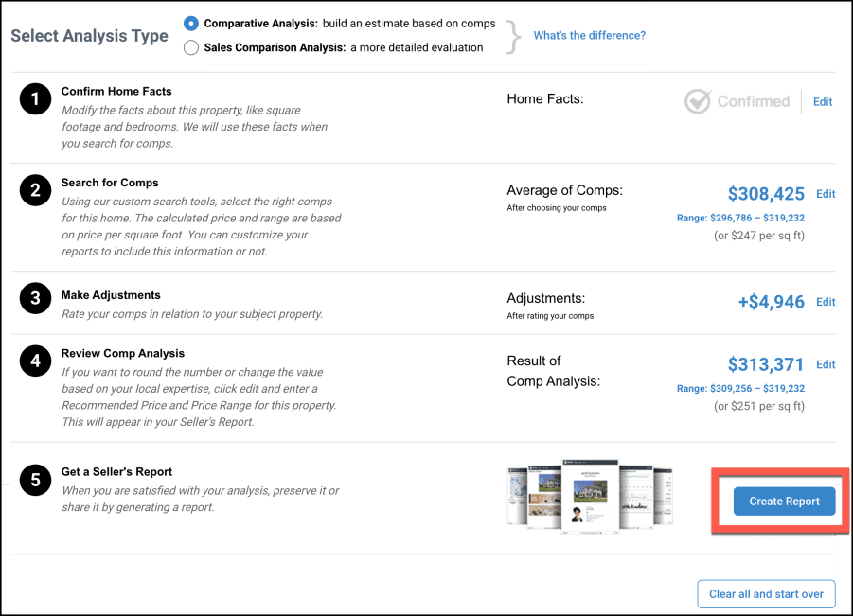This screenshot has width=853, height=616.
Task: Click the +$4,946 adjustments value
Action: click(771, 302)
